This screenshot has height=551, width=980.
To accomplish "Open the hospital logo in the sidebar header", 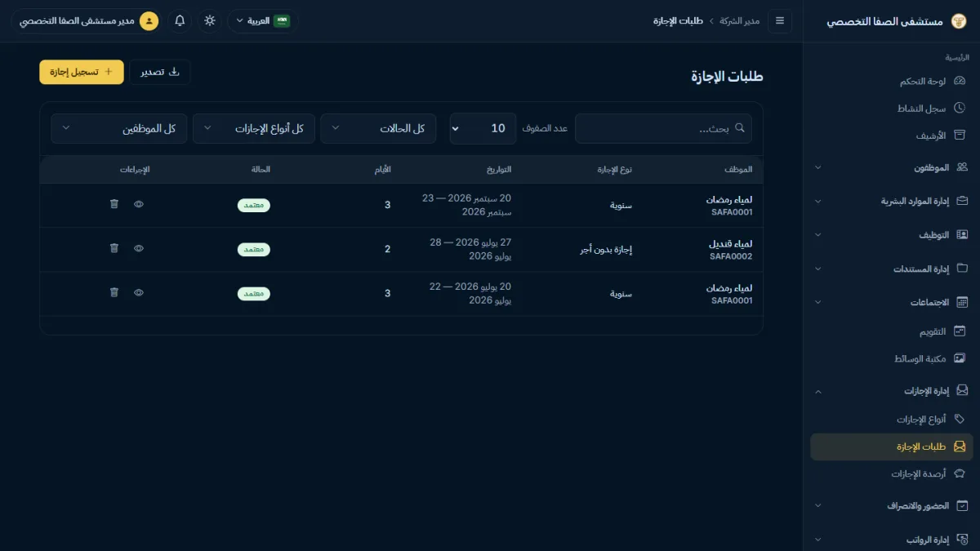I will pyautogui.click(x=959, y=21).
